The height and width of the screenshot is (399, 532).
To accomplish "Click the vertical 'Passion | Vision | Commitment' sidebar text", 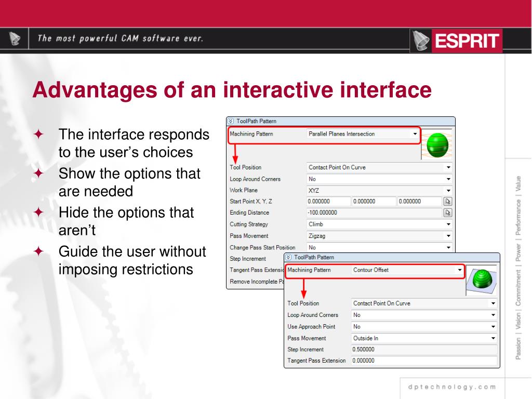I will point(518,268).
